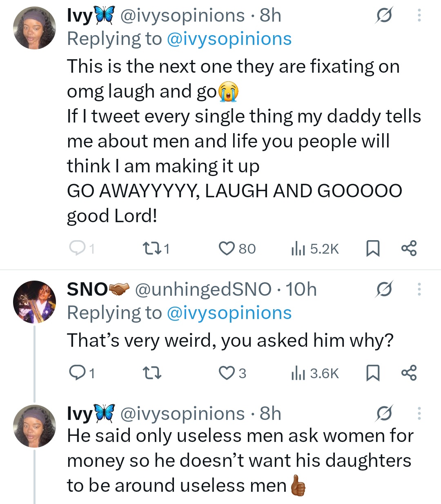The height and width of the screenshot is (504, 441).
Task: Open @unhingedSNO profile handle
Action: tap(203, 290)
